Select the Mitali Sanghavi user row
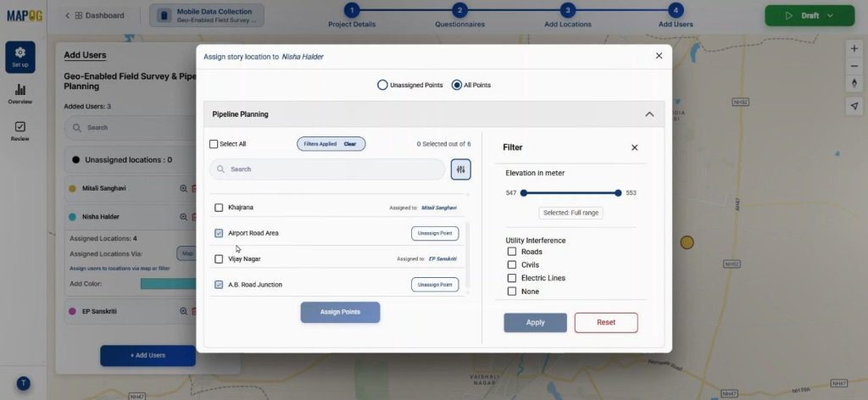This screenshot has height=400, width=868. 131,189
